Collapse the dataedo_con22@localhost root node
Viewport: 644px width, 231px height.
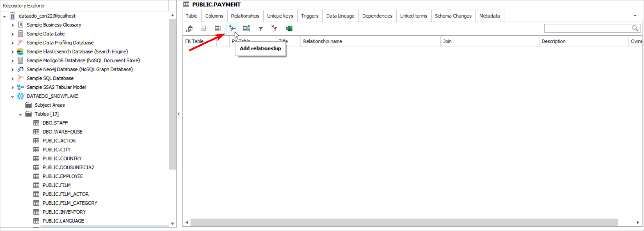(5, 16)
